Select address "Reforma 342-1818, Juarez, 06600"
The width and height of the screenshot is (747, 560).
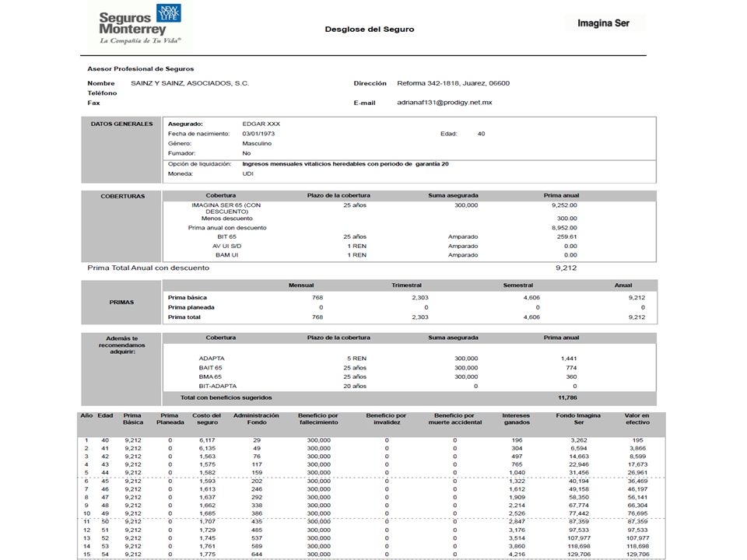tap(453, 83)
